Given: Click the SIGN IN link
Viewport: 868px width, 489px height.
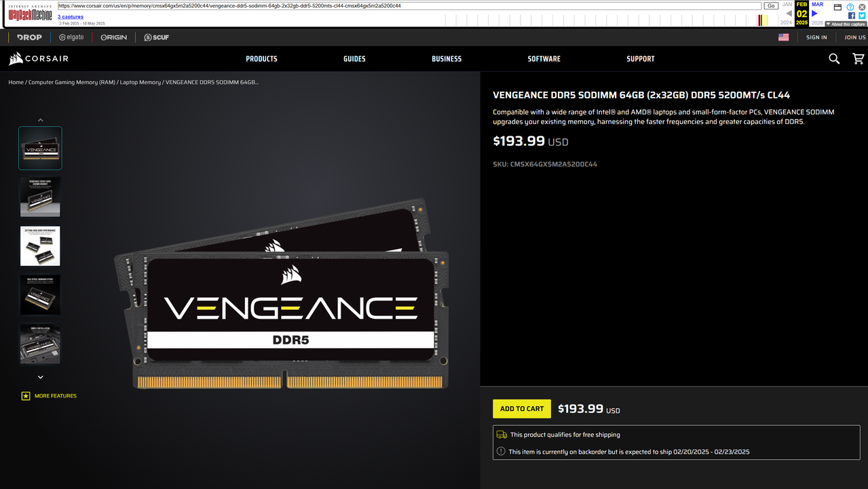Looking at the screenshot, I should (816, 37).
